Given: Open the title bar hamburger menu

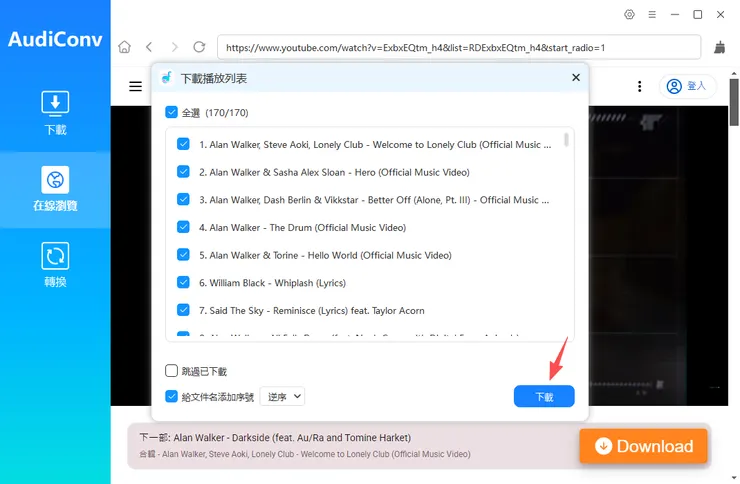Looking at the screenshot, I should [x=652, y=15].
